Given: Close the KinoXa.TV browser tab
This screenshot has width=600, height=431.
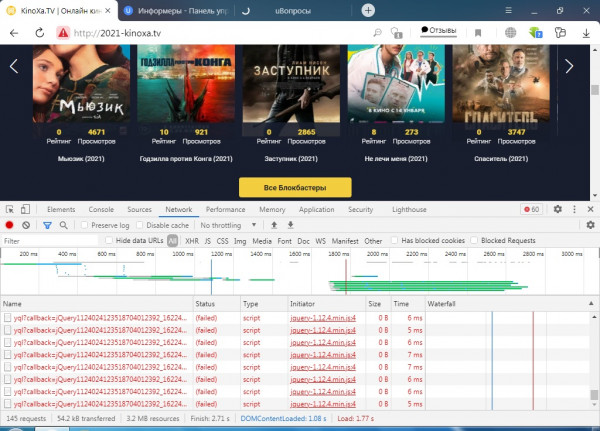Looking at the screenshot, I should pos(108,11).
